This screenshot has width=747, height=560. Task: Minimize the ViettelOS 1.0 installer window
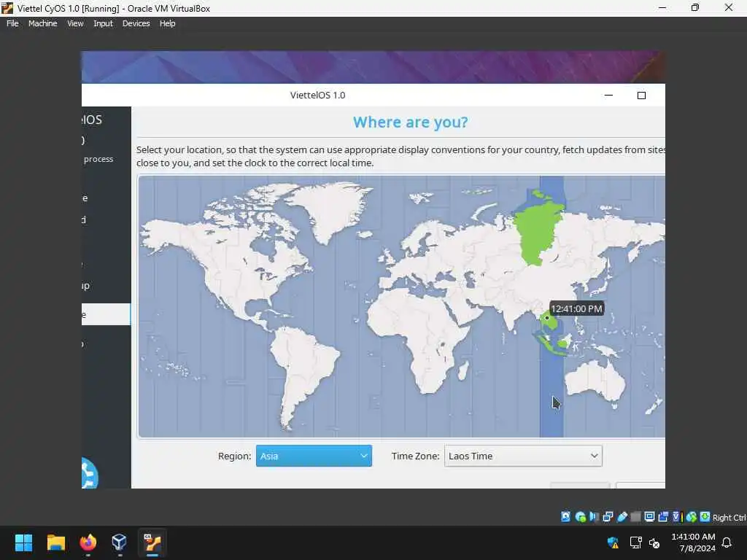coord(608,96)
